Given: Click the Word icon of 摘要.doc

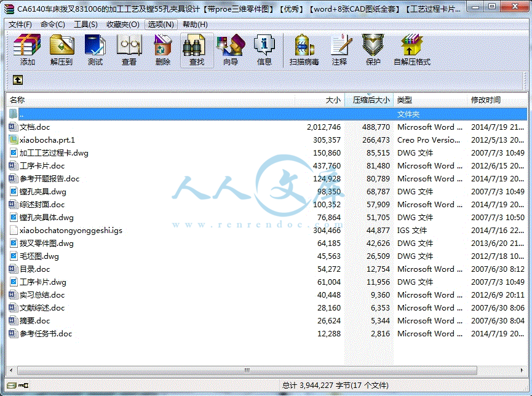Looking at the screenshot, I should (14, 320).
